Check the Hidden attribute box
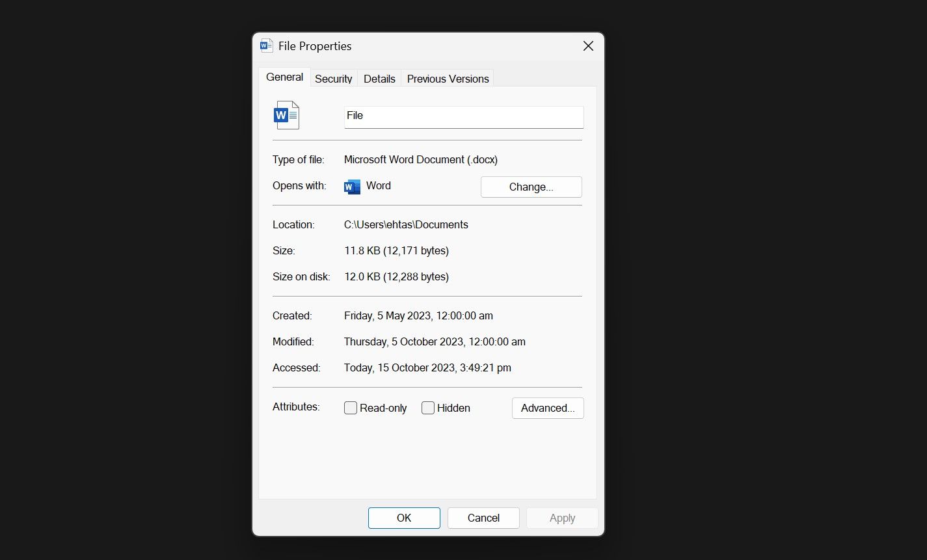 pos(428,408)
